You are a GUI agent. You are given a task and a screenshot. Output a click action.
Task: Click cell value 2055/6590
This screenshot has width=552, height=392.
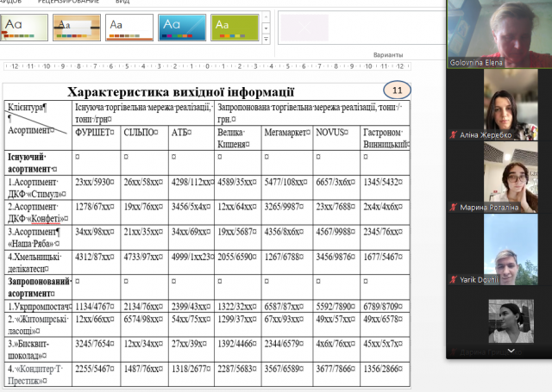237,257
